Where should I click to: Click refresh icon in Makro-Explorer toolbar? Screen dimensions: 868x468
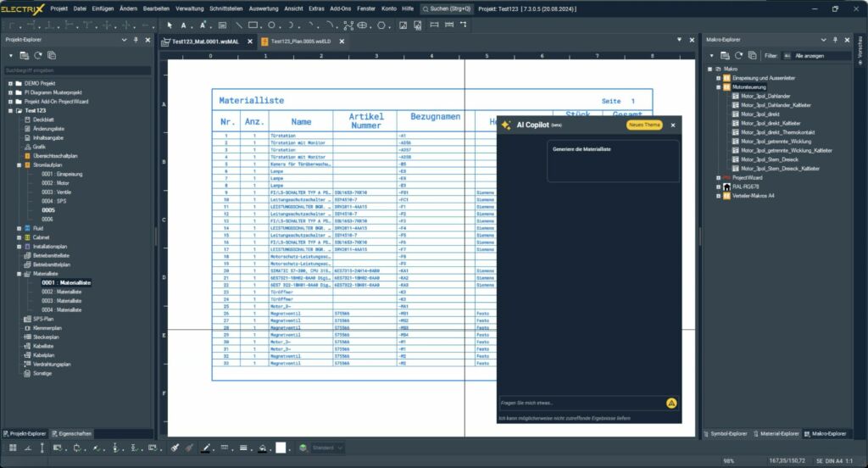[737, 55]
